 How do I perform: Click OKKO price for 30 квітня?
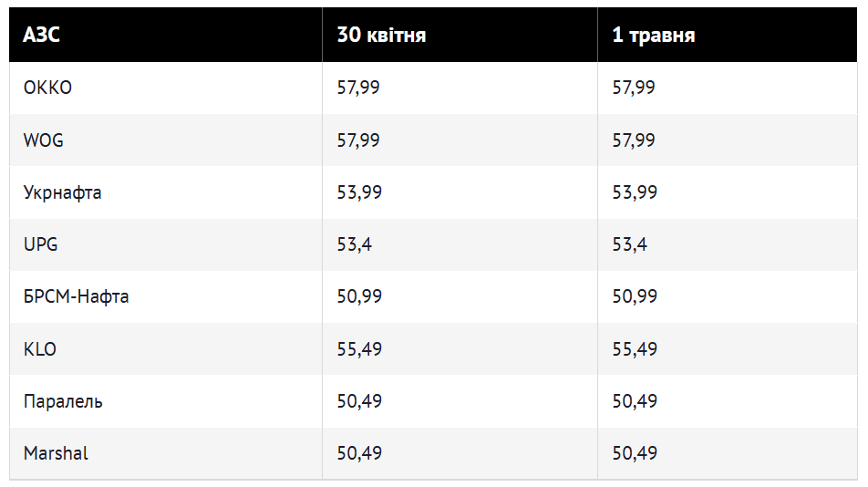click(x=358, y=88)
